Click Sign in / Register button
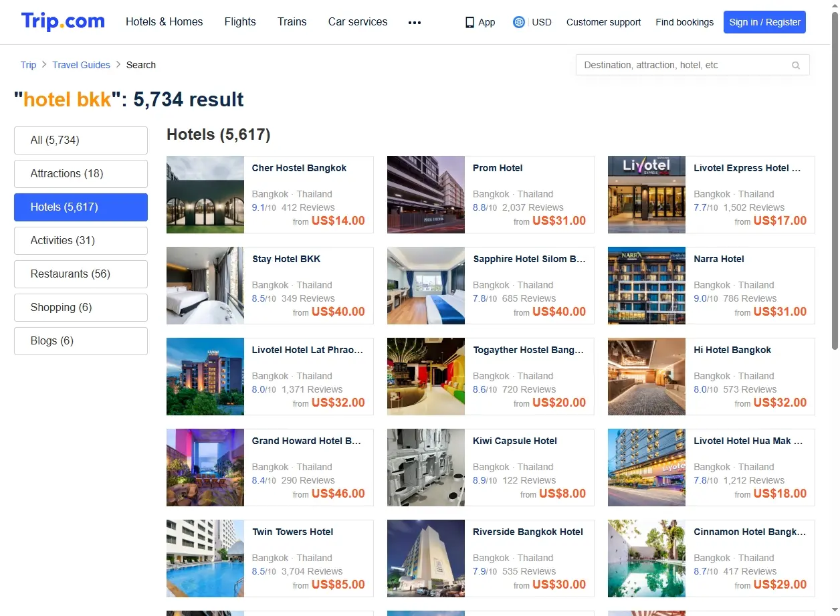This screenshot has height=616, width=840. 764,22
